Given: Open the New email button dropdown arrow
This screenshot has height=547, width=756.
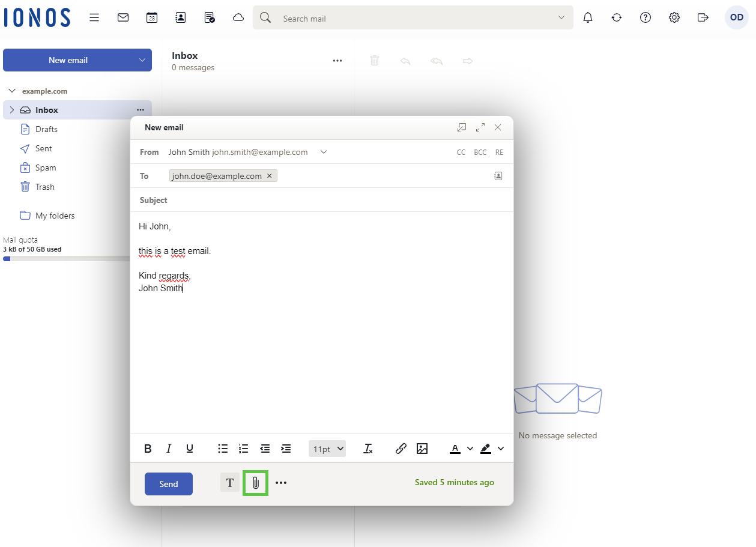Looking at the screenshot, I should click(142, 60).
